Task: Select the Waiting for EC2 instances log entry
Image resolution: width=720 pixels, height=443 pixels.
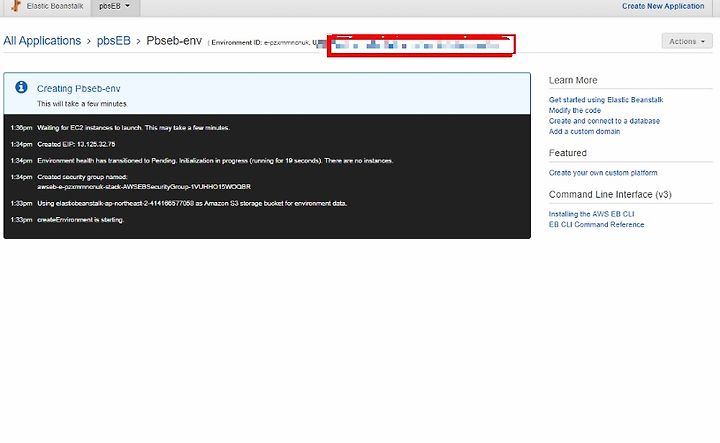Action: click(133, 128)
